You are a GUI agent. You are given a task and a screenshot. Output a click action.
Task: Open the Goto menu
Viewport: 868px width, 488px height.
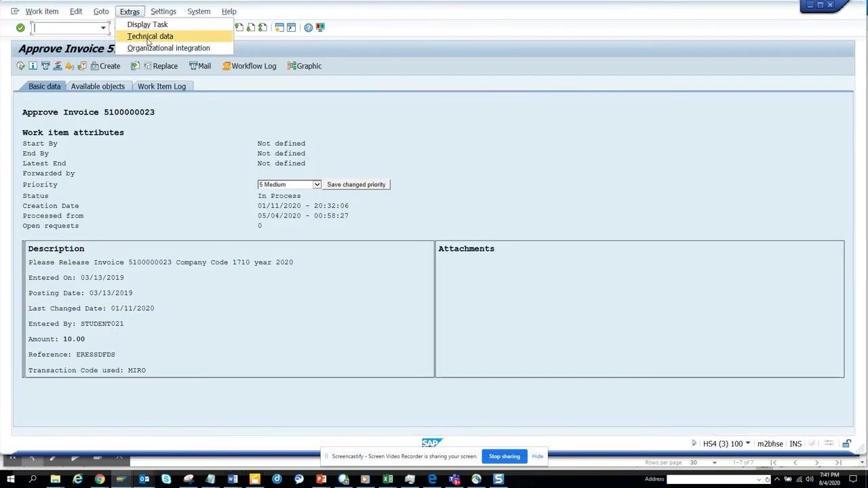click(101, 12)
